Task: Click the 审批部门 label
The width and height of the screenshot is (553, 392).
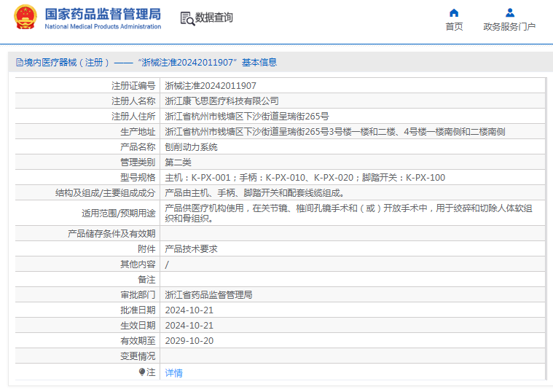Action: [138, 295]
